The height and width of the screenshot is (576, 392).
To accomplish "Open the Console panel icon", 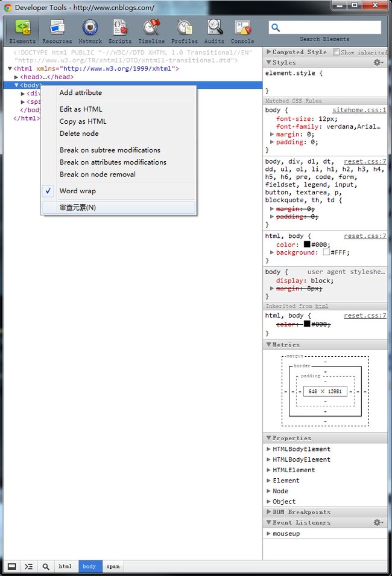I will [242, 28].
